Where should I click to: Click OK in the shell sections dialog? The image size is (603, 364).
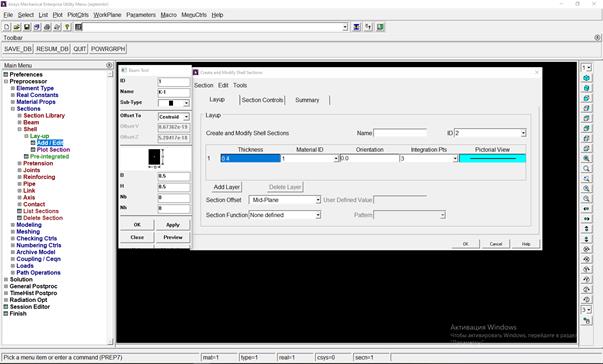[x=465, y=244]
